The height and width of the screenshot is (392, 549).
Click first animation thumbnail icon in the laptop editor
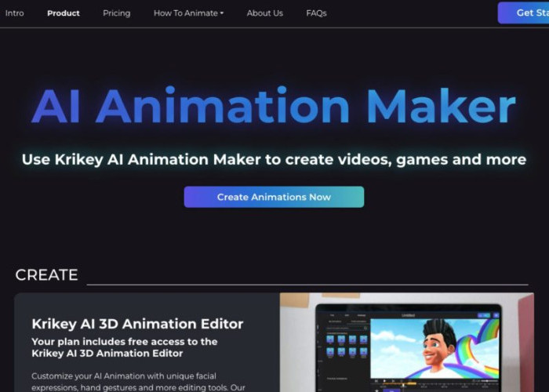[x=330, y=340]
